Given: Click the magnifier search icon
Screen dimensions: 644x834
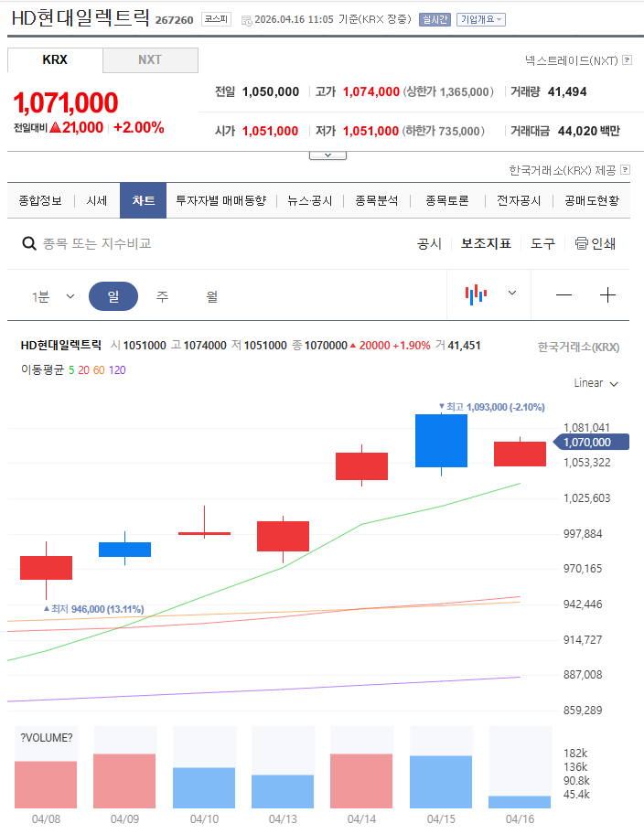Looking at the screenshot, I should coord(28,243).
